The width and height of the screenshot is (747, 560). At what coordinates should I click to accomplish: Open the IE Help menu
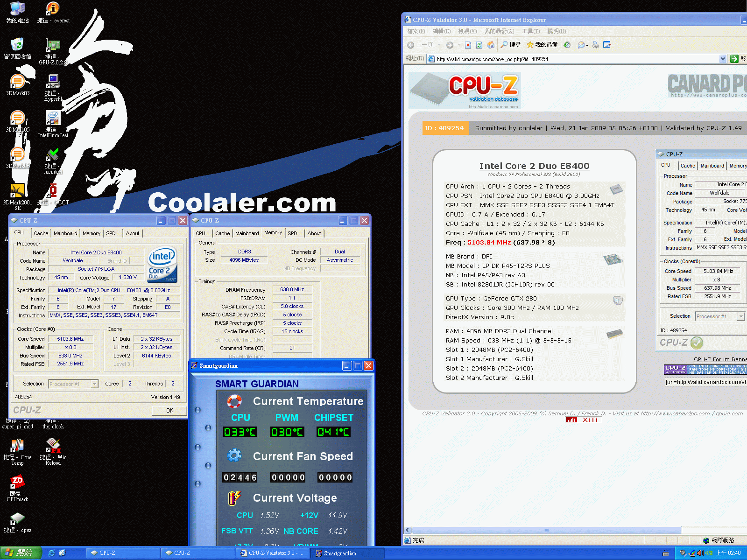click(x=556, y=31)
